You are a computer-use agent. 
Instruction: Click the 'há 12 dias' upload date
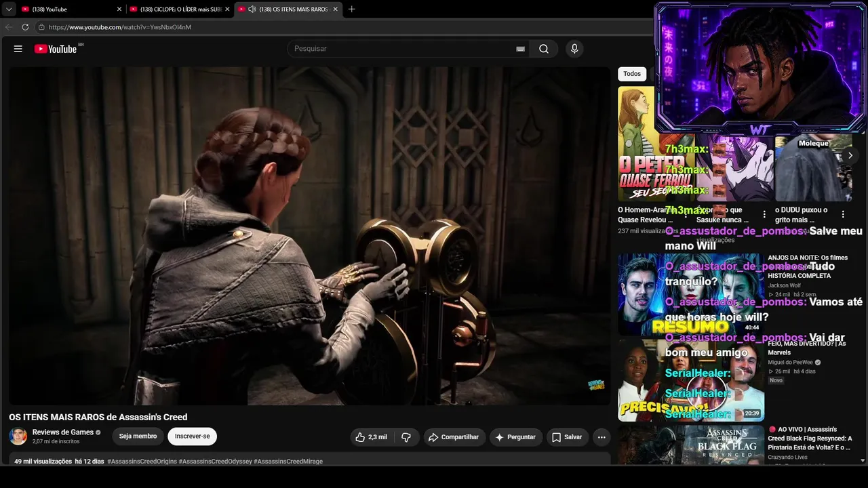point(90,462)
